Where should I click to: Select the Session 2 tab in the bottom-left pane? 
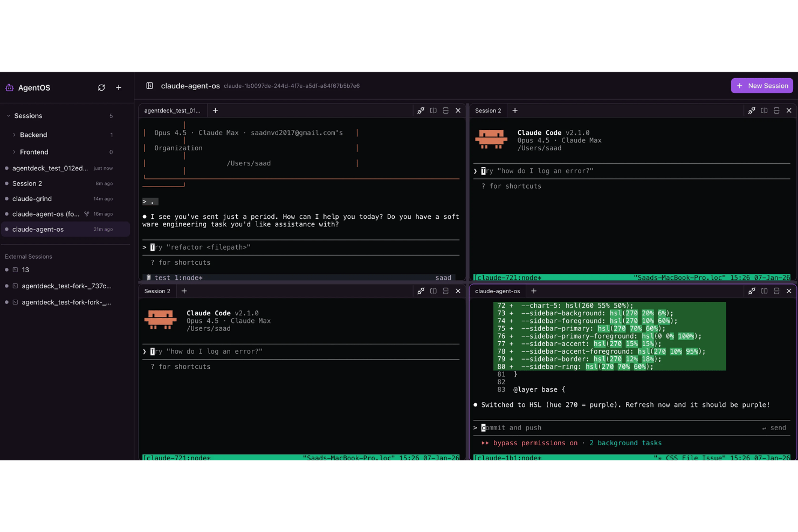157,291
